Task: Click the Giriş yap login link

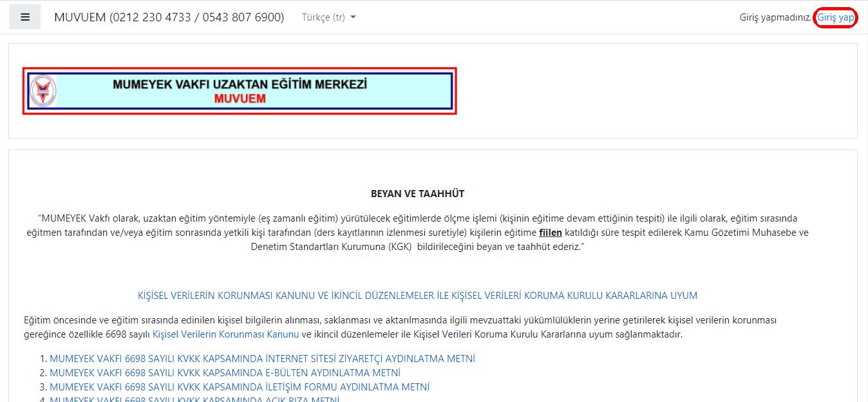Action: 835,17
